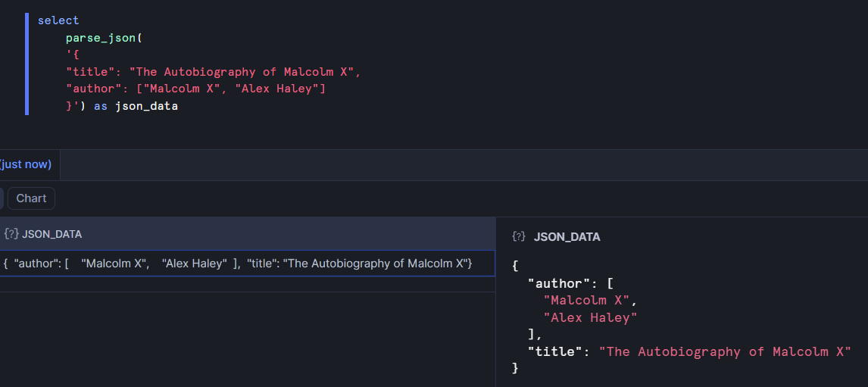Image resolution: width=868 pixels, height=387 pixels.
Task: Click the 'as json_data' alias line
Action: pos(135,107)
